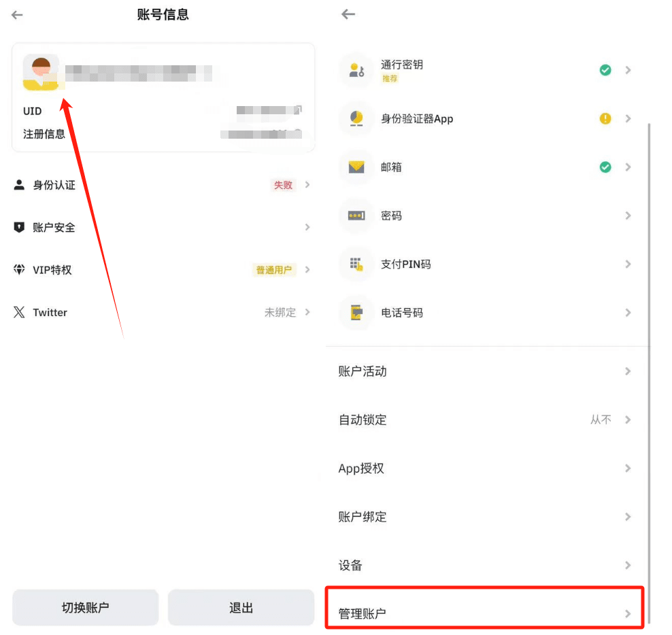Tap the phone number icon
This screenshot has width=672, height=635.
pyautogui.click(x=356, y=312)
